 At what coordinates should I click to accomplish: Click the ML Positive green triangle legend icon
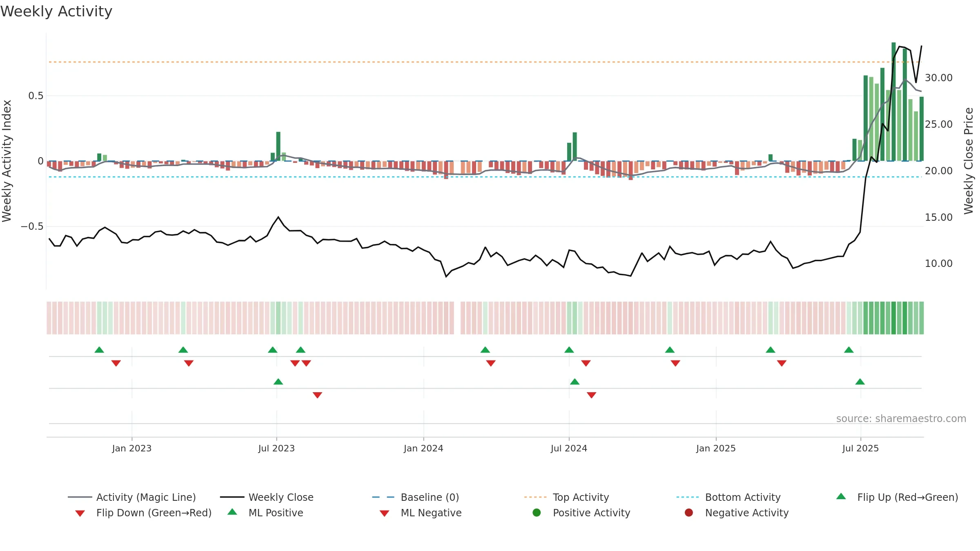232,512
